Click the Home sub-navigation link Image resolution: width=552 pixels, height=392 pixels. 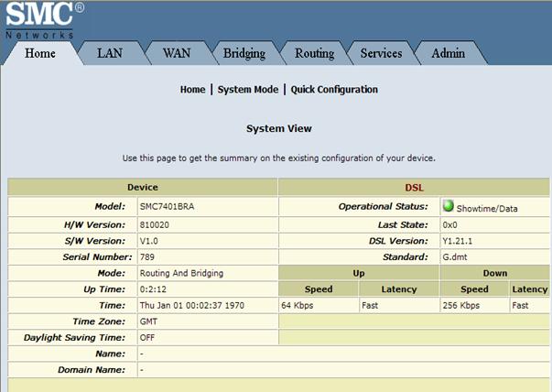(192, 90)
